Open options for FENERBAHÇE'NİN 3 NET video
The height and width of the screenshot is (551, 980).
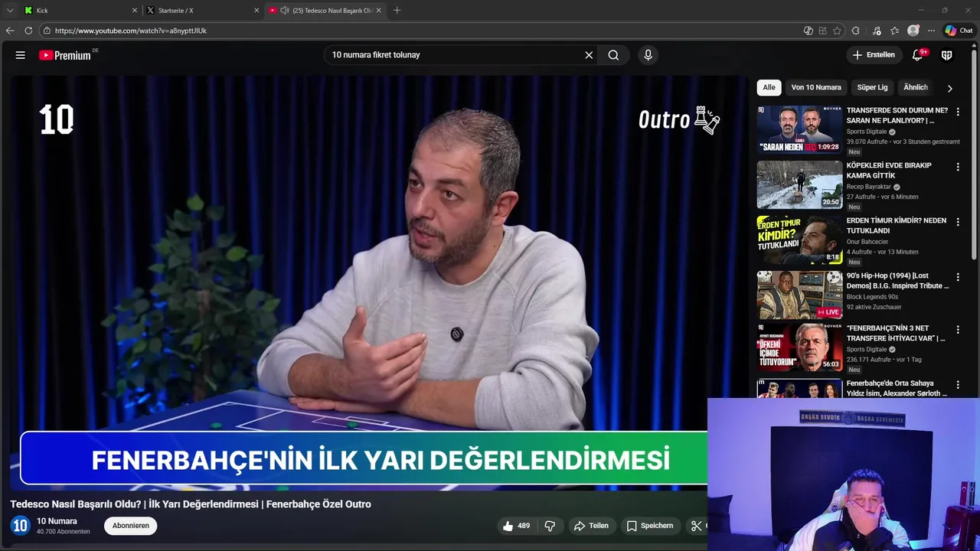pyautogui.click(x=957, y=330)
